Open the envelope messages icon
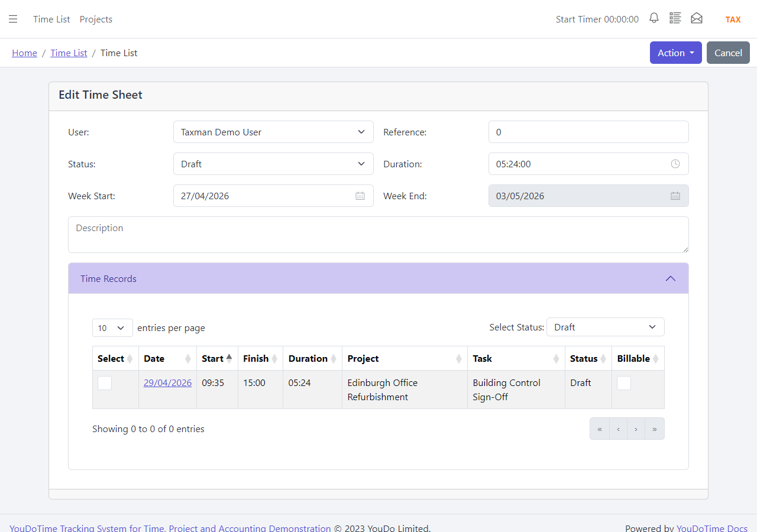Screen dimensions: 757x532 [x=697, y=18]
